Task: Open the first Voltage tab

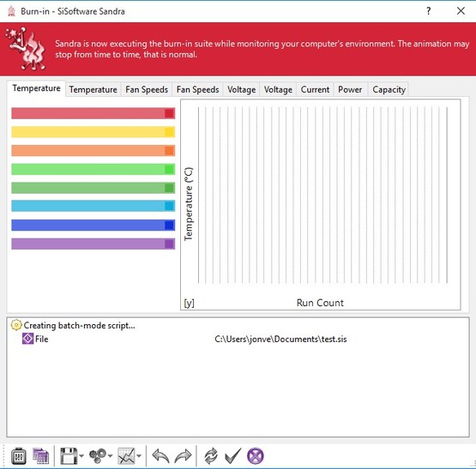Action: (241, 89)
